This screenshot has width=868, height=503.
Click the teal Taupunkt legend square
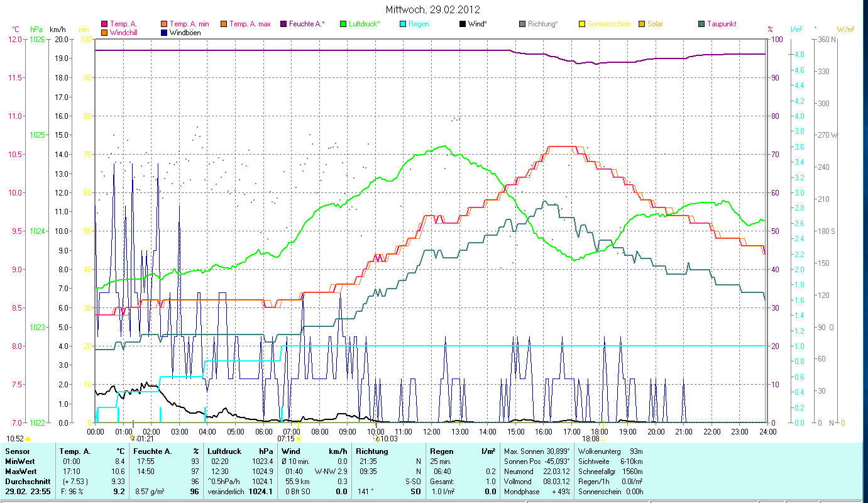[x=701, y=25]
